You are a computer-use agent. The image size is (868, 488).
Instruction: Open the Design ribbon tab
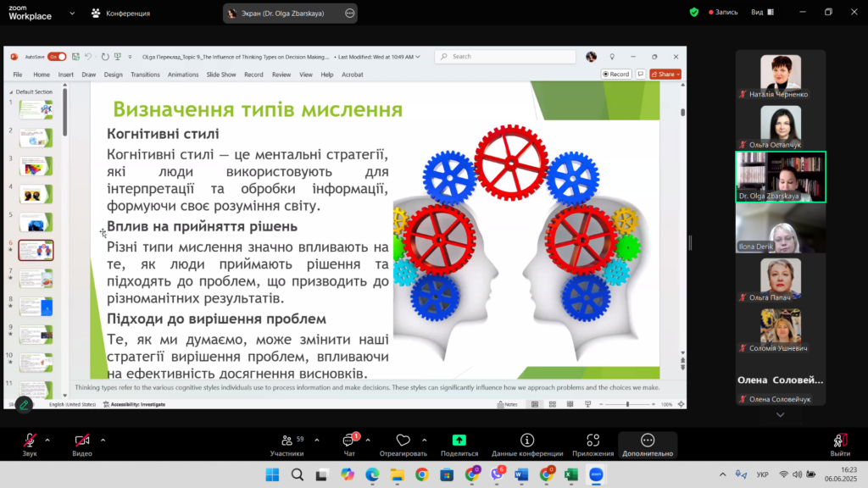point(113,75)
